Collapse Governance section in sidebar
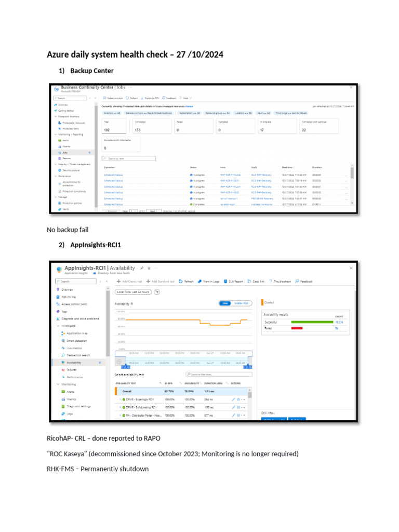The height and width of the screenshot is (532, 399). (x=56, y=177)
